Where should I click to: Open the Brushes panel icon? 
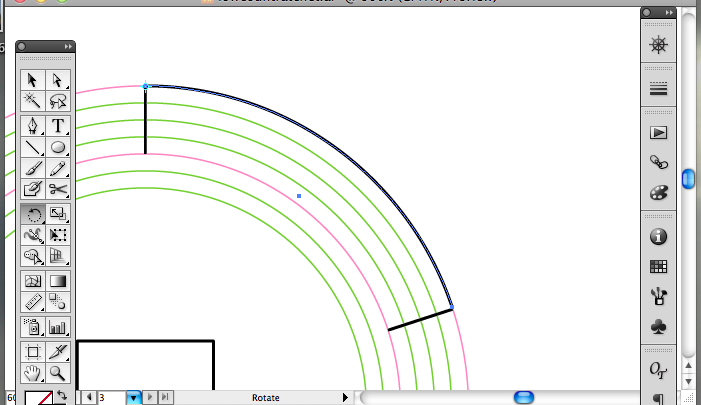659,297
